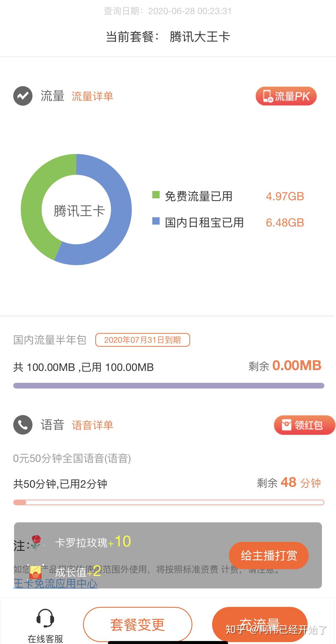Image resolution: width=336 pixels, height=644 pixels.
Task: Click the voice minutes usage progress bar
Action: (169, 503)
